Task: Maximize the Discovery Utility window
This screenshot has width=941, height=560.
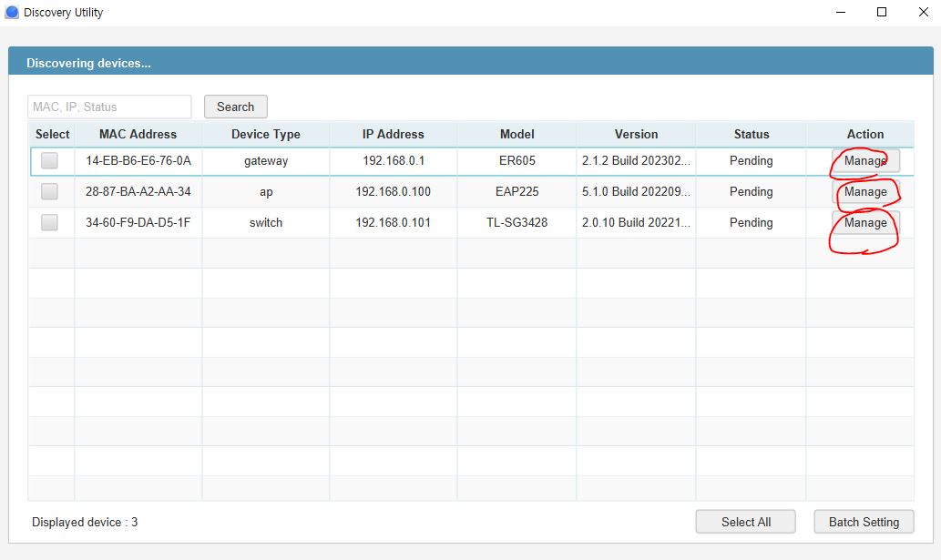Action: 882,12
